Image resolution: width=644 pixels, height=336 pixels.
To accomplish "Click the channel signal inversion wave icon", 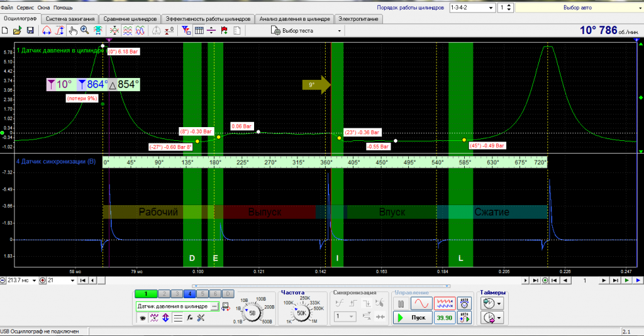I will pyautogui.click(x=155, y=318).
